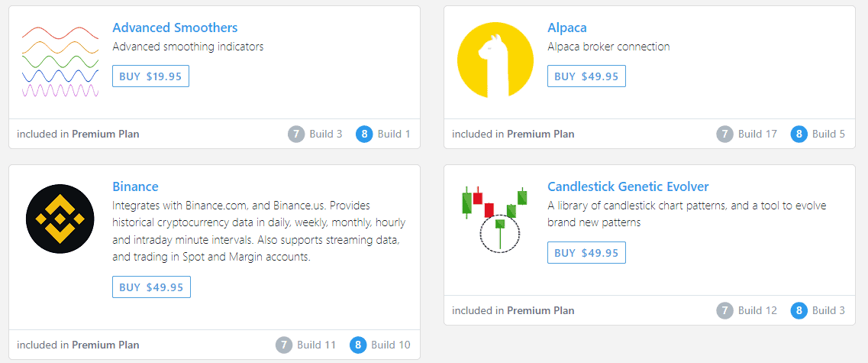Click the version 7 badge under Binance
Screen dimensions: 868x363
coord(284,345)
